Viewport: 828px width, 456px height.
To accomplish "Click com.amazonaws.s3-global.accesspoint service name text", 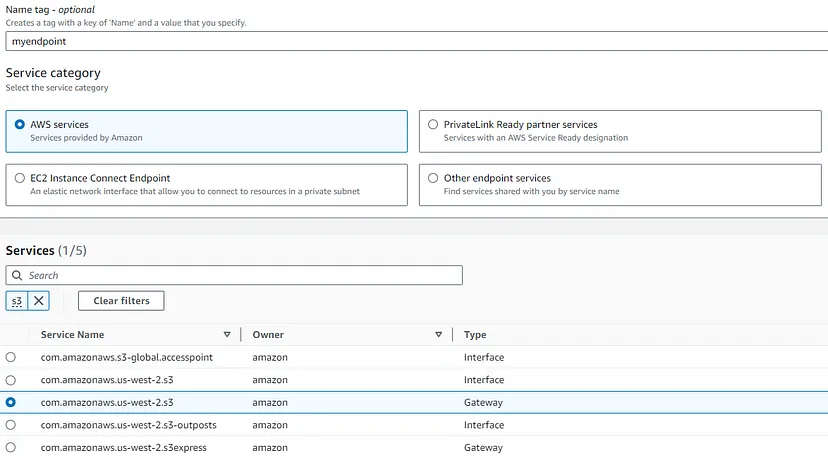I will 127,357.
